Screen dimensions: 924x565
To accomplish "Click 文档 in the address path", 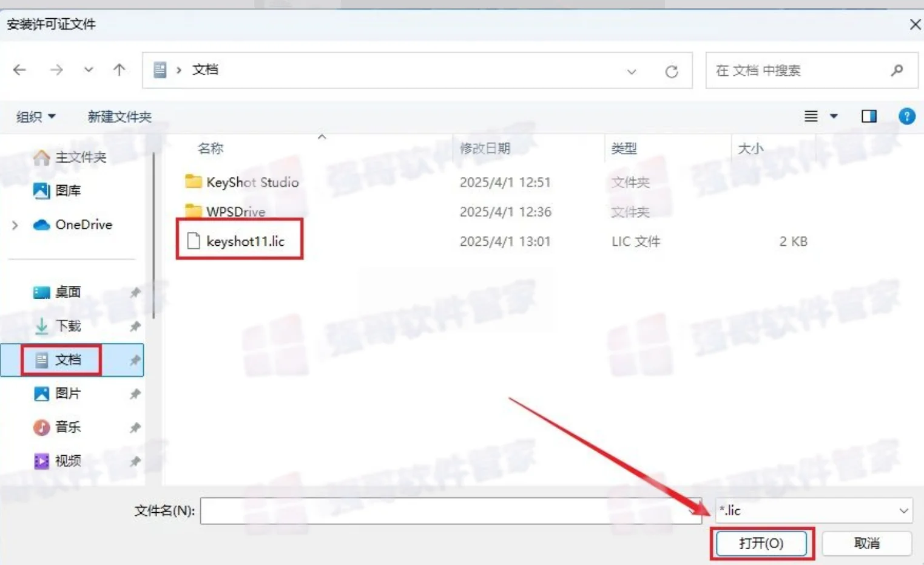I will coord(205,70).
